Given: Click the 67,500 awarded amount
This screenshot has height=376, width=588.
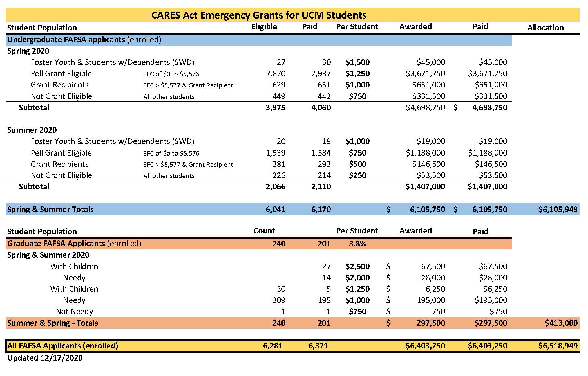Looking at the screenshot, I should coord(433,267).
